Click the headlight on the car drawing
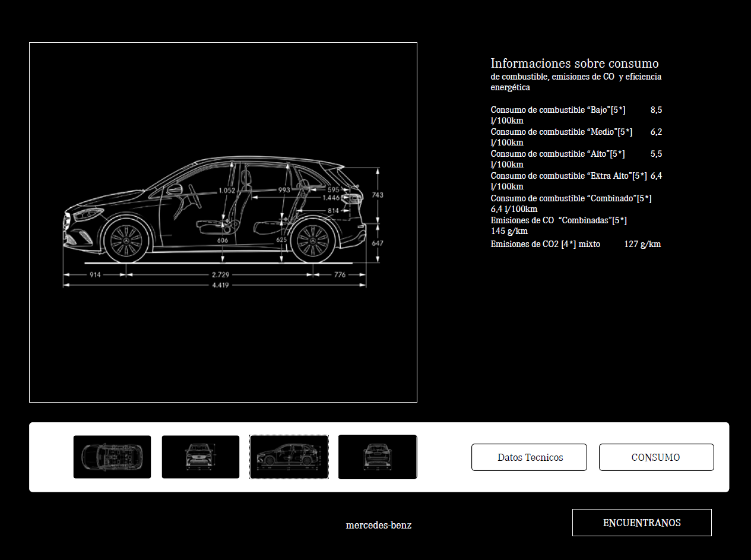The width and height of the screenshot is (751, 560). point(86,214)
